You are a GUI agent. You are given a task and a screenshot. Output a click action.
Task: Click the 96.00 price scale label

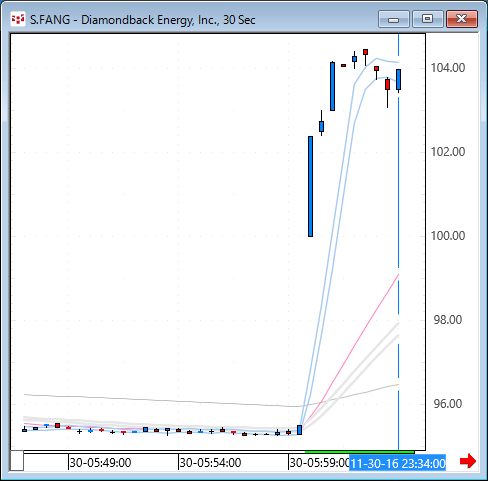coord(448,404)
